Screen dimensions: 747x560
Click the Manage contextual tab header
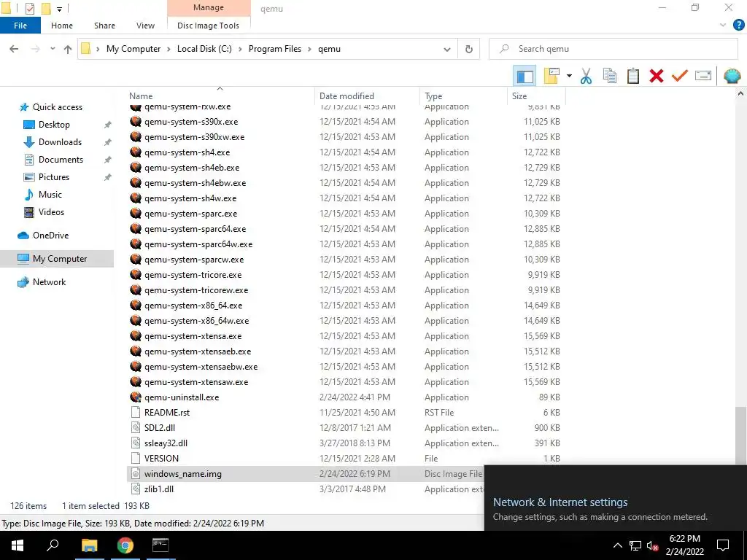209,7
